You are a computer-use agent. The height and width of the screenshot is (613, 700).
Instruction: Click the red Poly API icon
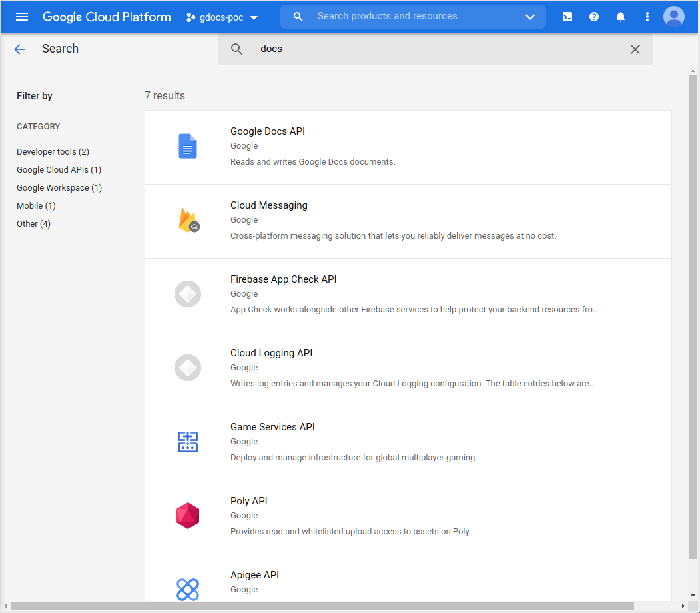(x=188, y=516)
